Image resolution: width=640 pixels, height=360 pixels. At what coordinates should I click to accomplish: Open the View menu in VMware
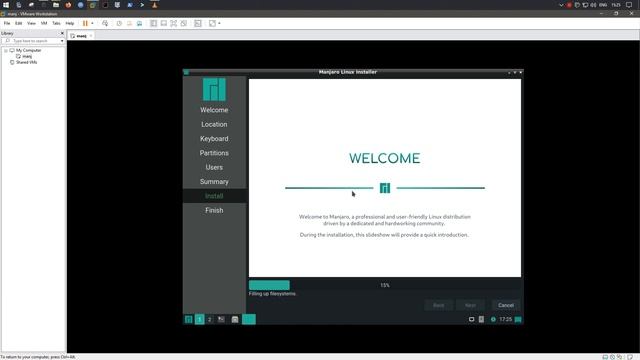coord(31,23)
